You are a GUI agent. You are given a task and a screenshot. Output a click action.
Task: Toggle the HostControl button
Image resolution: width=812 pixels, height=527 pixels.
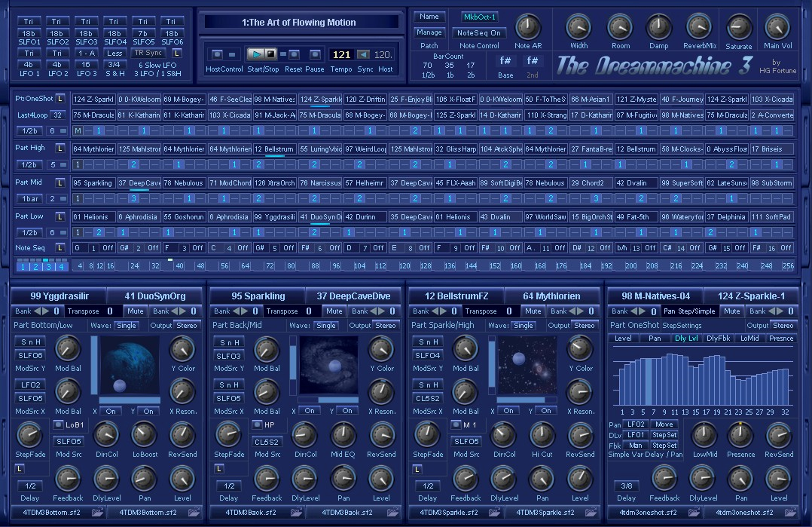point(217,54)
